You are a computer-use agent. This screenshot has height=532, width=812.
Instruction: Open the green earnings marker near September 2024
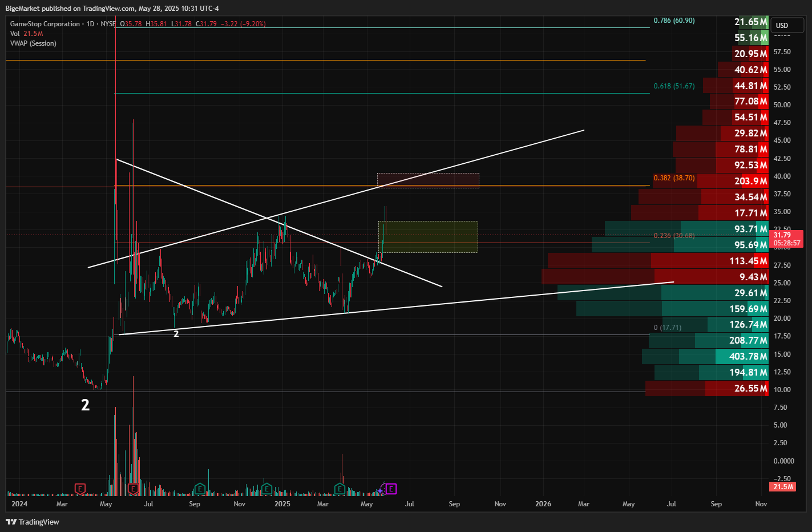coord(200,489)
